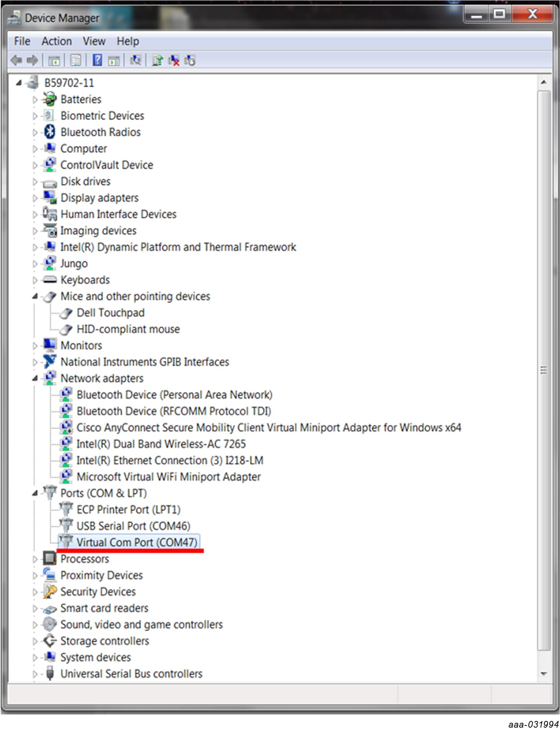Image resolution: width=560 pixels, height=731 pixels.
Task: Open the Action menu
Action: [56, 41]
